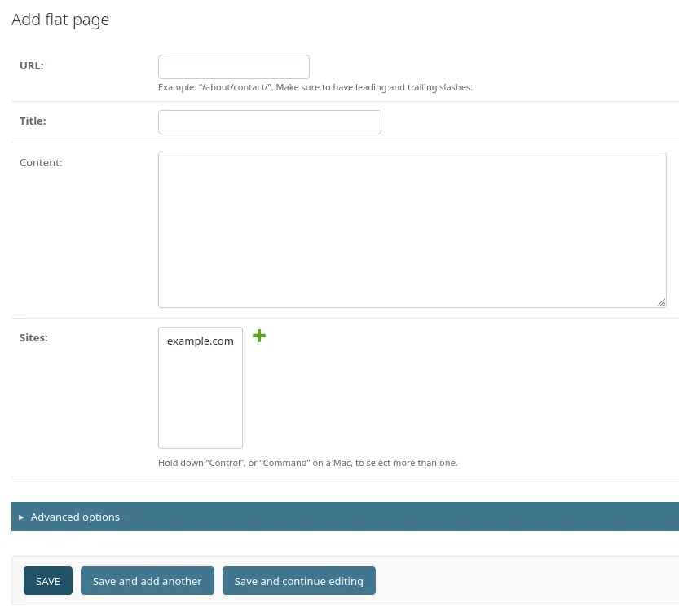Click the Advanced options disclosure triangle
Image resolution: width=679 pixels, height=616 pixels.
(22, 517)
